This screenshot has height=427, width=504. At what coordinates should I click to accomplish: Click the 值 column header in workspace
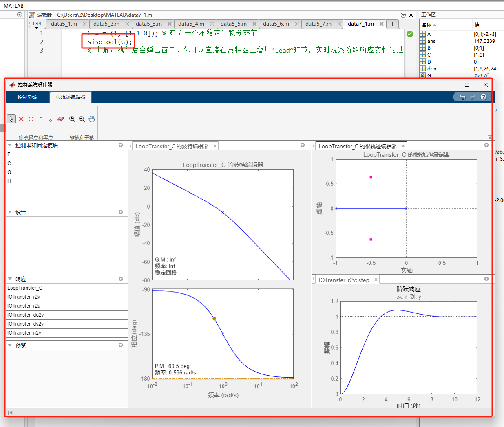coord(487,25)
